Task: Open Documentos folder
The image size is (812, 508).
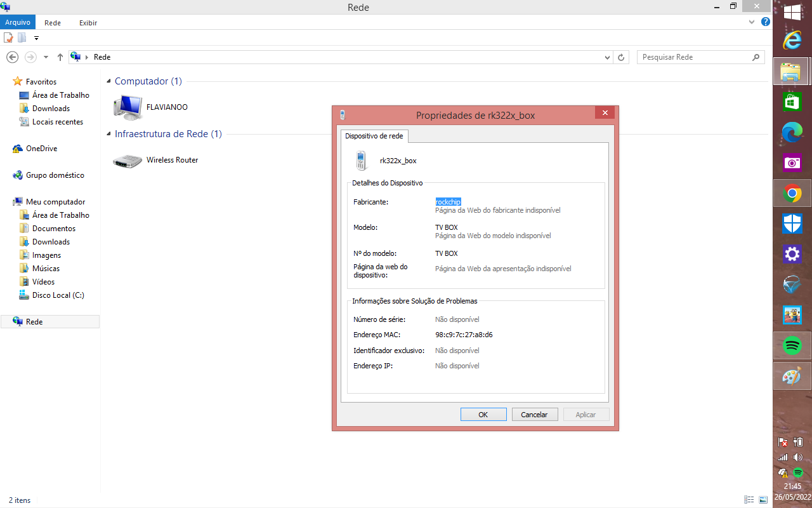Action: click(54, 229)
